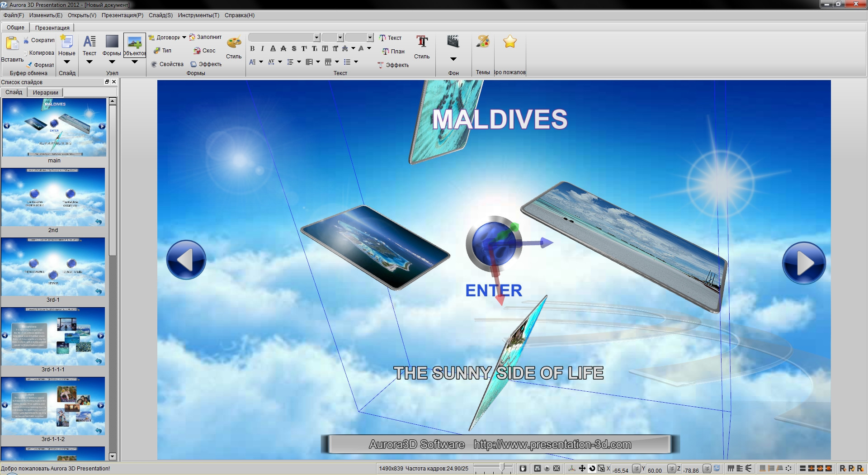Screen dimensions: 868x475
Task: Toggle bold text formatting
Action: point(252,49)
